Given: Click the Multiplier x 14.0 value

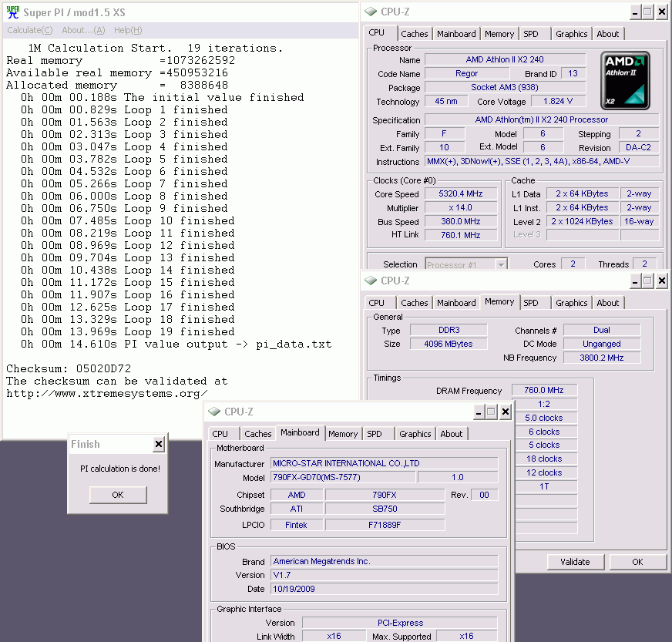Looking at the screenshot, I should click(x=461, y=208).
